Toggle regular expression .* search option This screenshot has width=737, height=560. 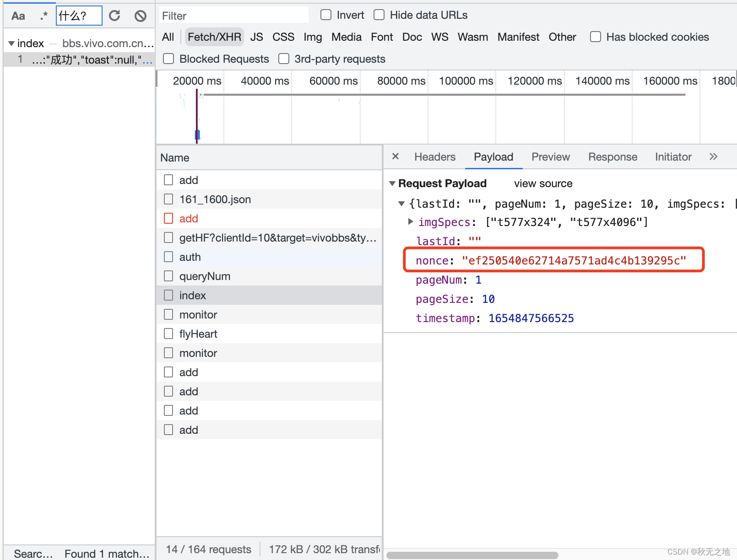pyautogui.click(x=43, y=16)
